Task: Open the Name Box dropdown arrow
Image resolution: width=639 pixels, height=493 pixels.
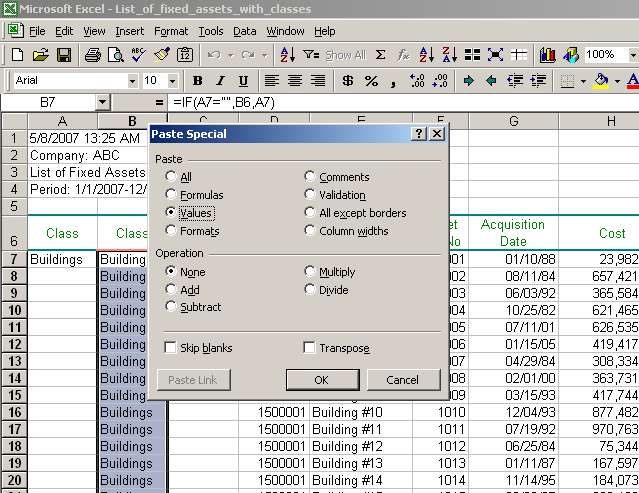Action: (x=102, y=102)
